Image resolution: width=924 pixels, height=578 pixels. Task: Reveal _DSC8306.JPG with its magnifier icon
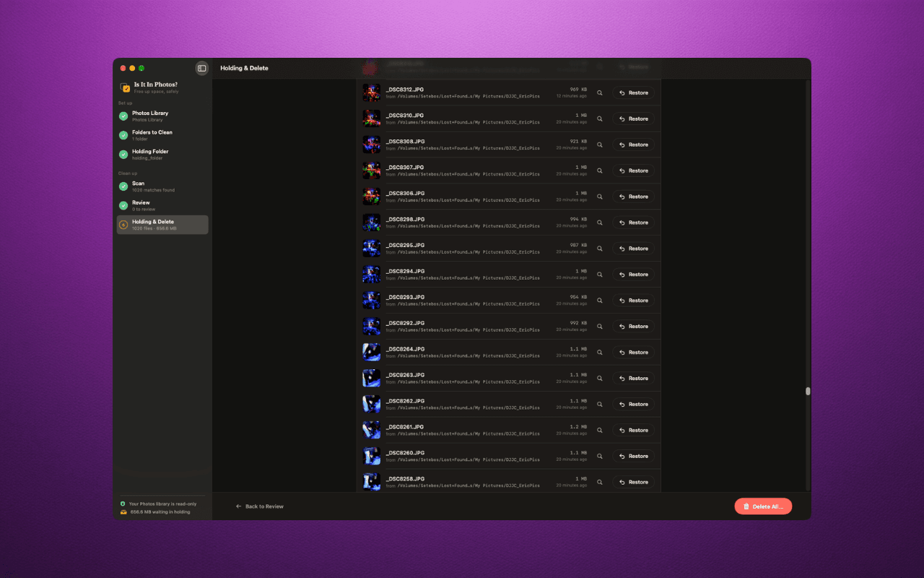(599, 197)
